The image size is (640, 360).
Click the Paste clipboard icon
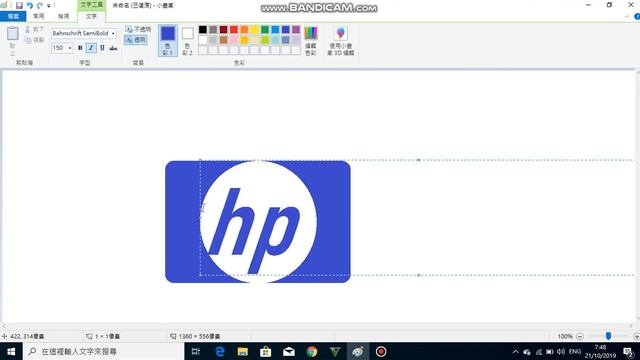point(13,34)
